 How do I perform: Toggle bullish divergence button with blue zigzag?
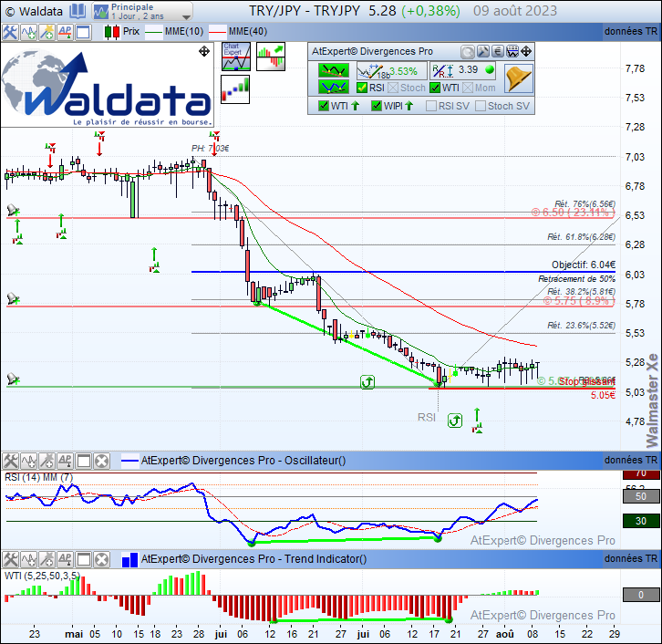334,87
